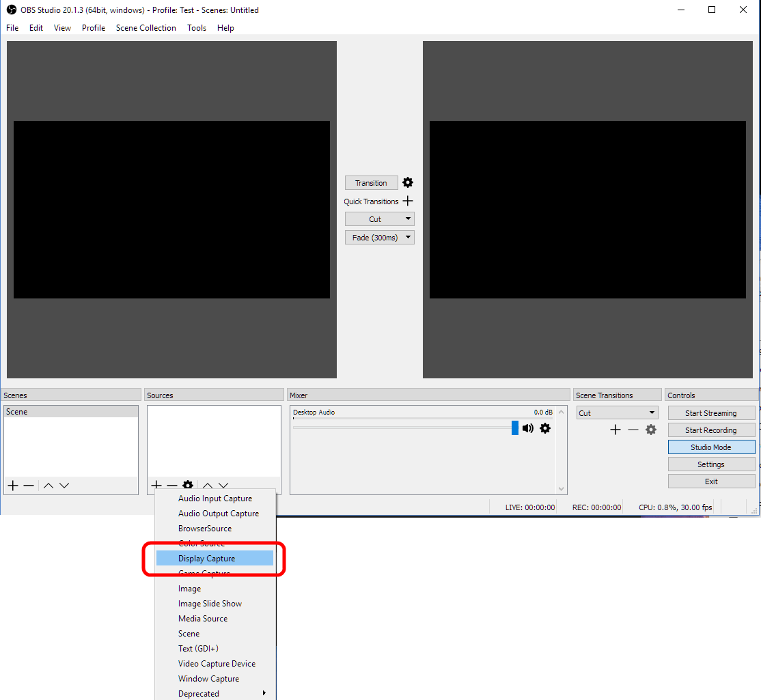This screenshot has height=700, width=761.
Task: Open the View menu
Action: (x=62, y=27)
